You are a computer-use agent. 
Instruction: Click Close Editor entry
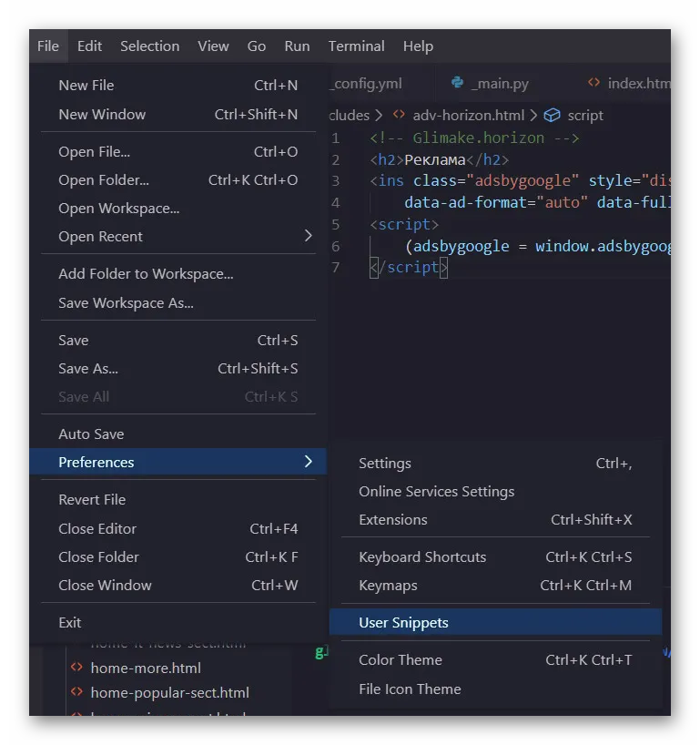tap(178, 529)
